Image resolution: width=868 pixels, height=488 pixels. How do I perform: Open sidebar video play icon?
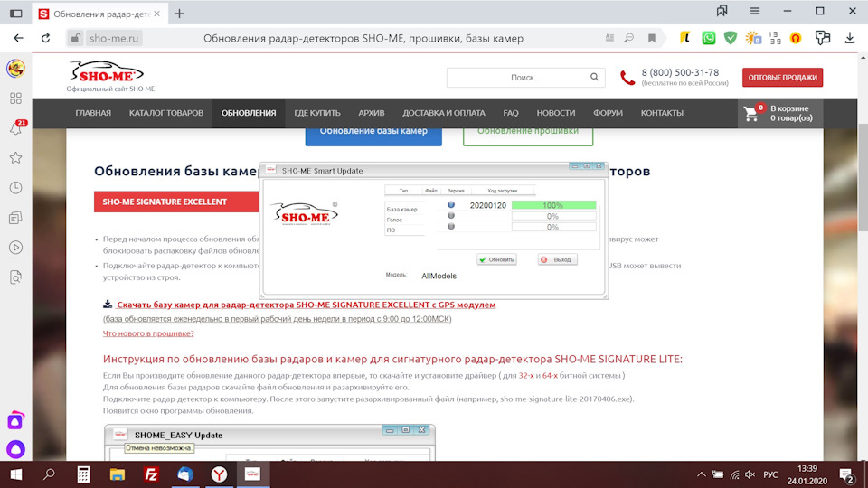15,248
